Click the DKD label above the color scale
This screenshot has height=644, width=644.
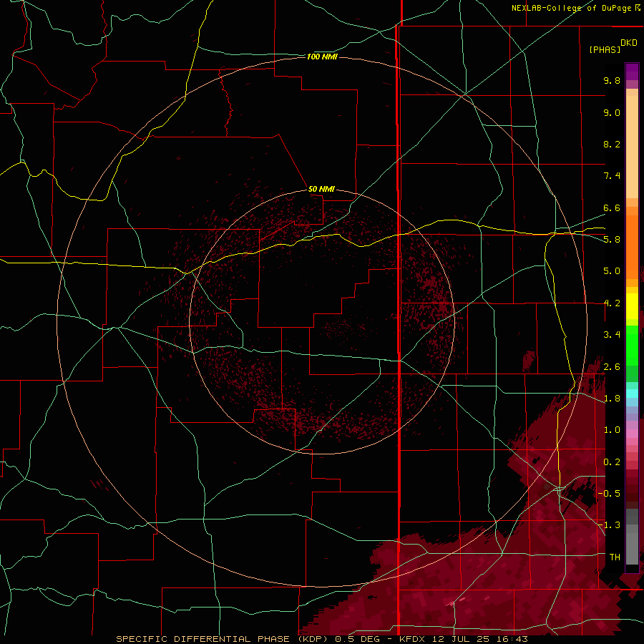(629, 43)
